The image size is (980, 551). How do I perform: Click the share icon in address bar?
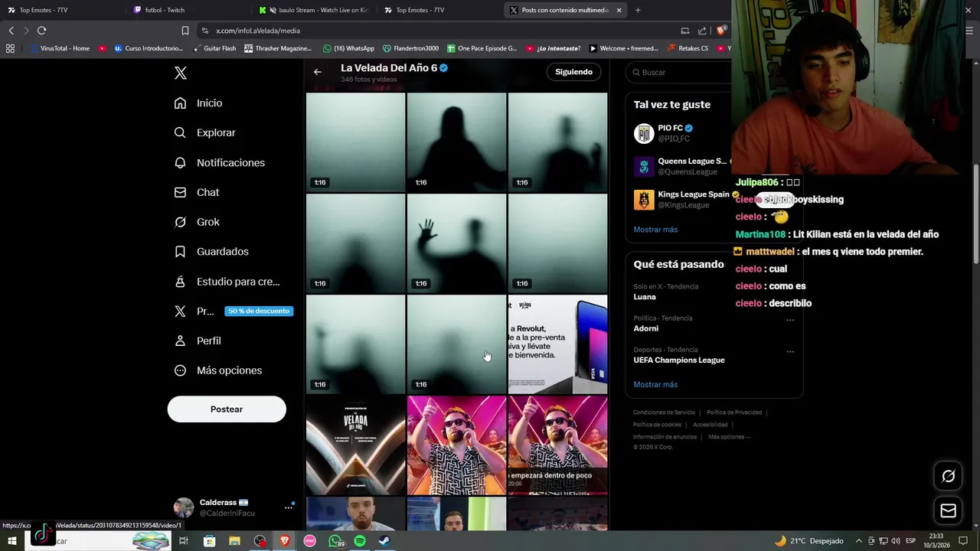(702, 31)
